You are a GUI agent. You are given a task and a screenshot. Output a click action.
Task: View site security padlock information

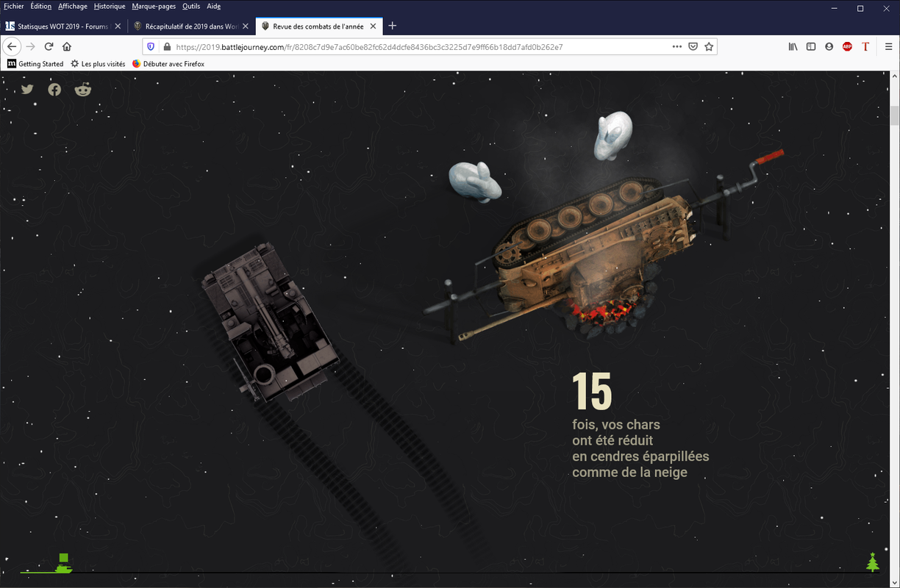point(167,46)
